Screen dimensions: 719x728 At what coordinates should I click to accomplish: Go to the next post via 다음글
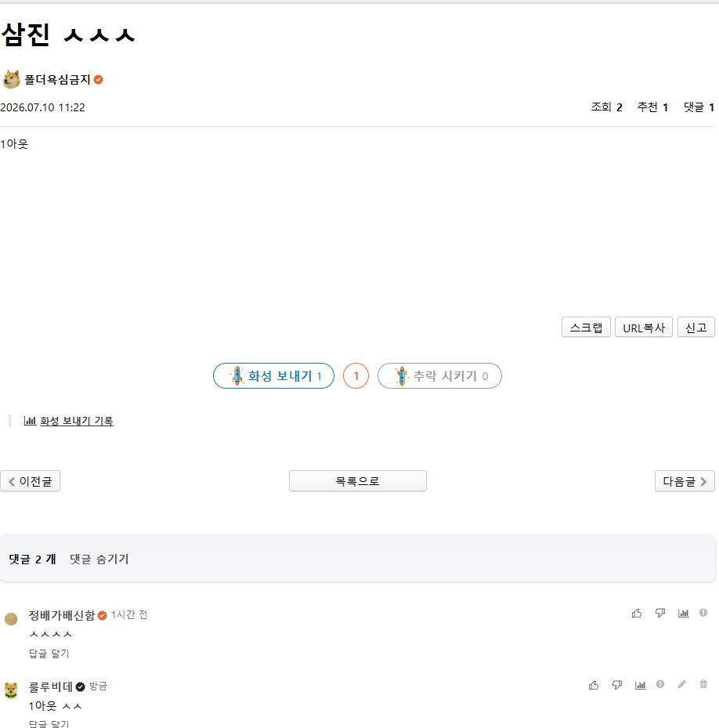pyautogui.click(x=685, y=481)
